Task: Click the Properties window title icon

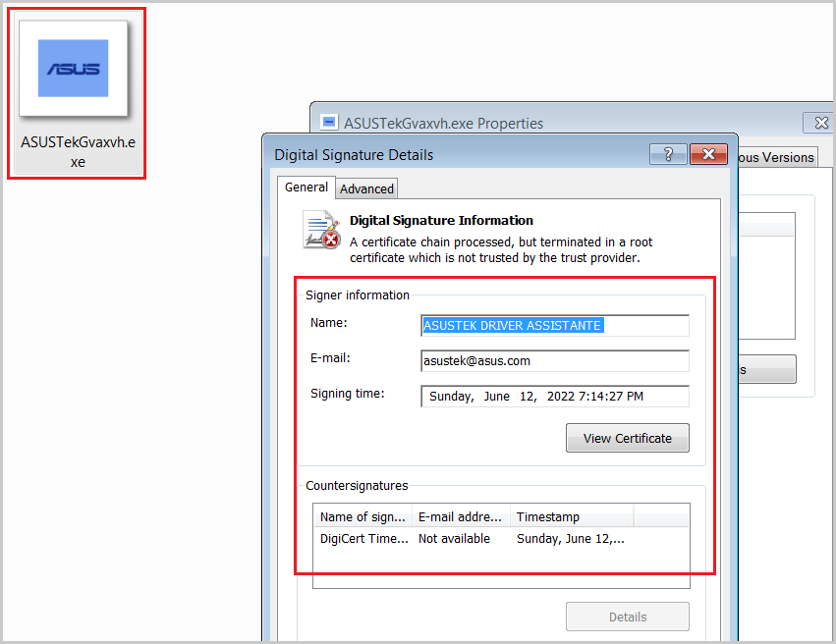Action: coord(329,123)
